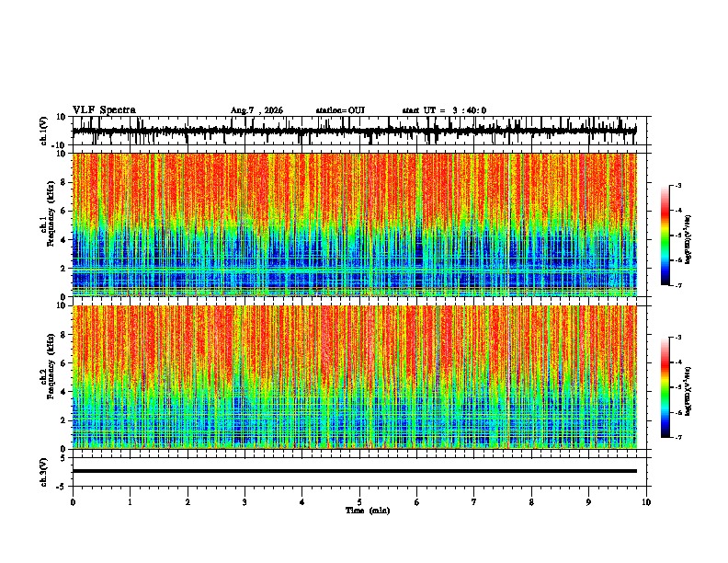Click the "-7" label on ch.2 color bar

[x=678, y=437]
